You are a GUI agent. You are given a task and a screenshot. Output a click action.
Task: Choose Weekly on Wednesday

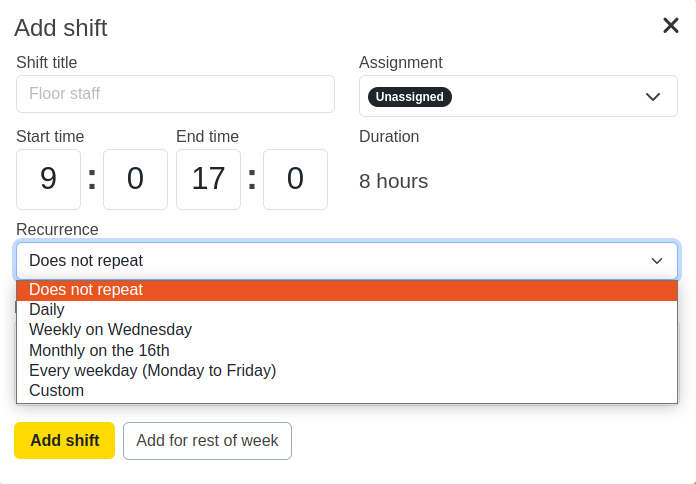[110, 330]
